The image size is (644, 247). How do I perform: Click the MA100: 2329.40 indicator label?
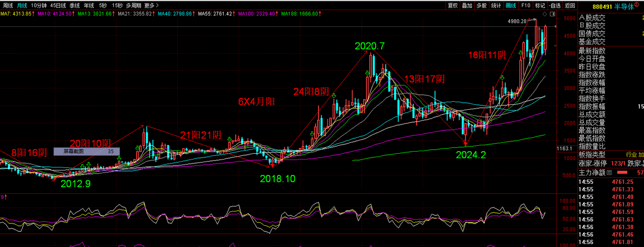tap(259, 14)
